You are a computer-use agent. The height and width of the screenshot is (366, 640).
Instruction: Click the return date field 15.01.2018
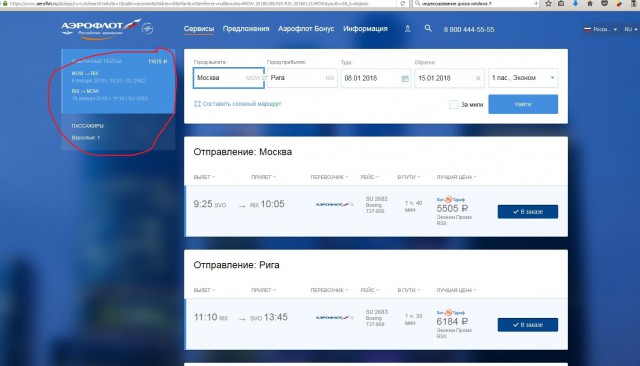[x=449, y=78]
